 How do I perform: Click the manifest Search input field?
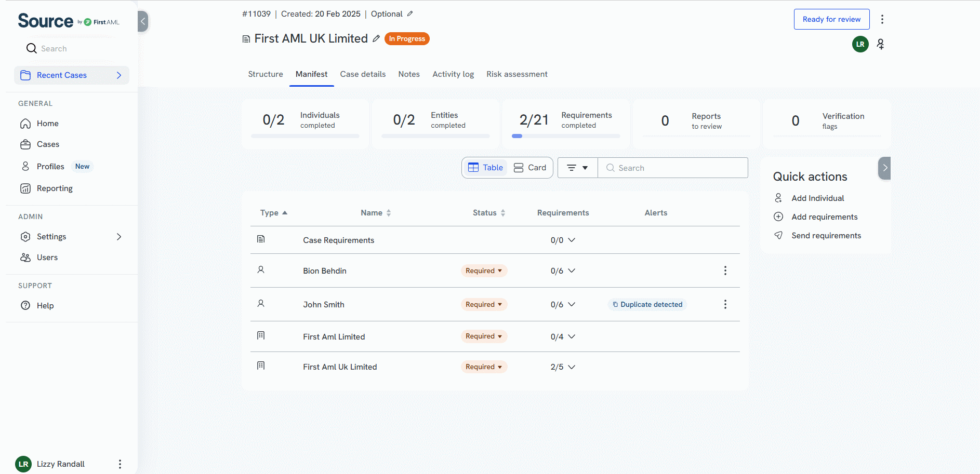click(673, 168)
